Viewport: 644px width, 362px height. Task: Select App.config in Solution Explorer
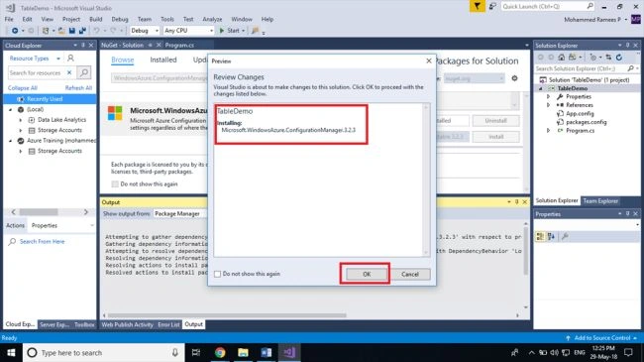[580, 113]
